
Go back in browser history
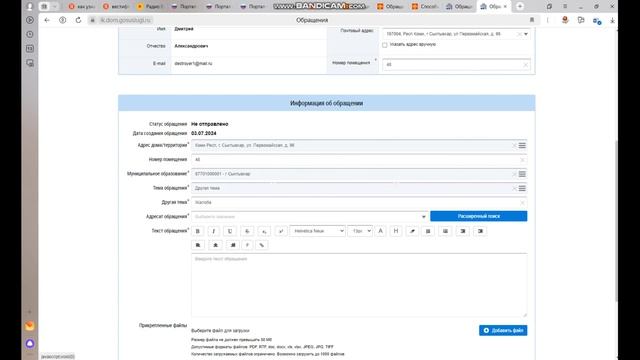point(47,20)
